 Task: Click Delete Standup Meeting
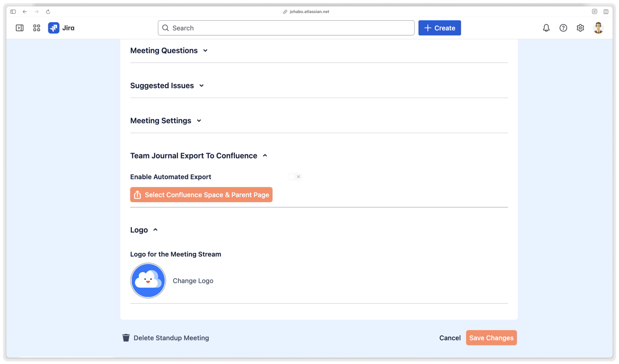[x=165, y=338]
